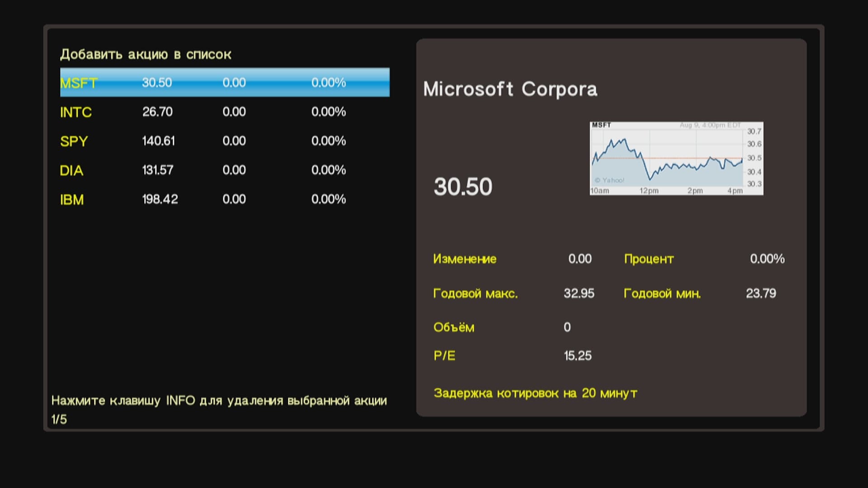Click the Годовой мин. value 23.79

[x=761, y=293]
